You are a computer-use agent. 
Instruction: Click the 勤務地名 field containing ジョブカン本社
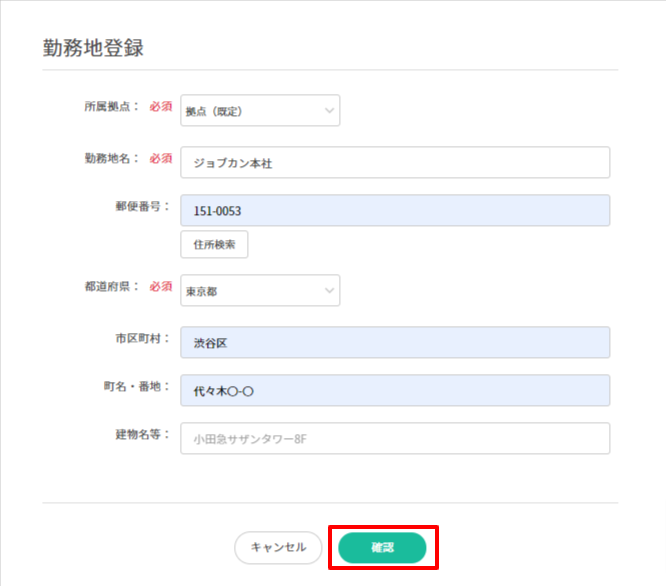coord(395,163)
